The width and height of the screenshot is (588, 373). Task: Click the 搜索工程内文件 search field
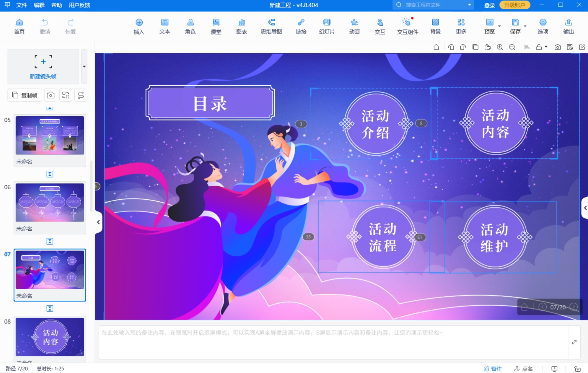[433, 5]
